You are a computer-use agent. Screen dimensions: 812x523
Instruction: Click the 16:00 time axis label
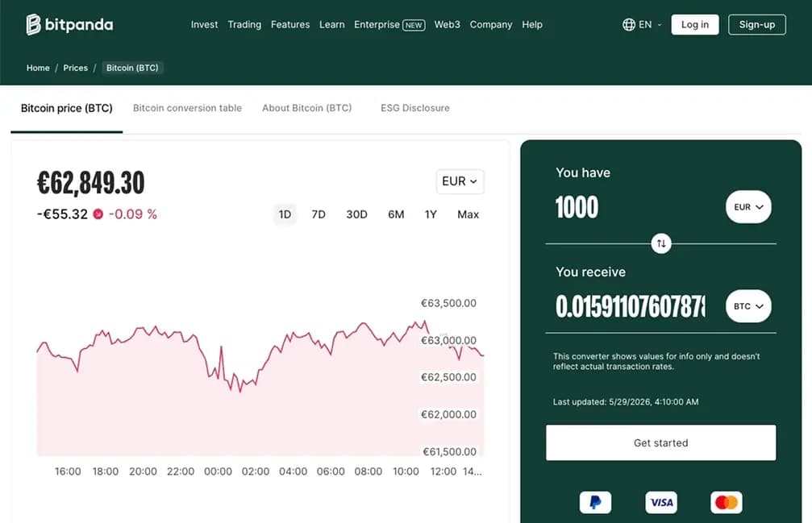68,471
